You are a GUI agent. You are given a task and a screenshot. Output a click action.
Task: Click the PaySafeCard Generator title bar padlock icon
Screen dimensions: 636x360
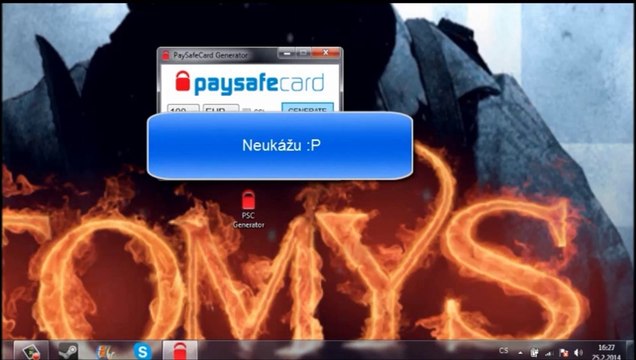tap(165, 55)
